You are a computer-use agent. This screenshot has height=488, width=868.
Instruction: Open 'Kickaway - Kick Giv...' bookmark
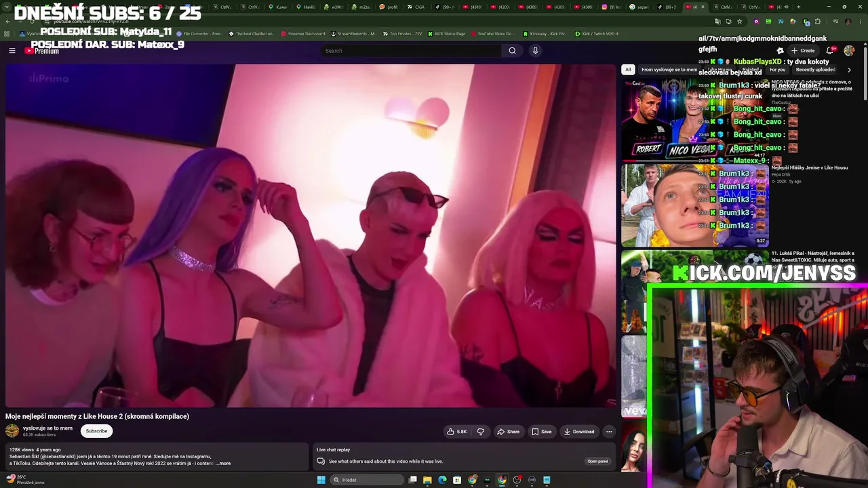(544, 34)
